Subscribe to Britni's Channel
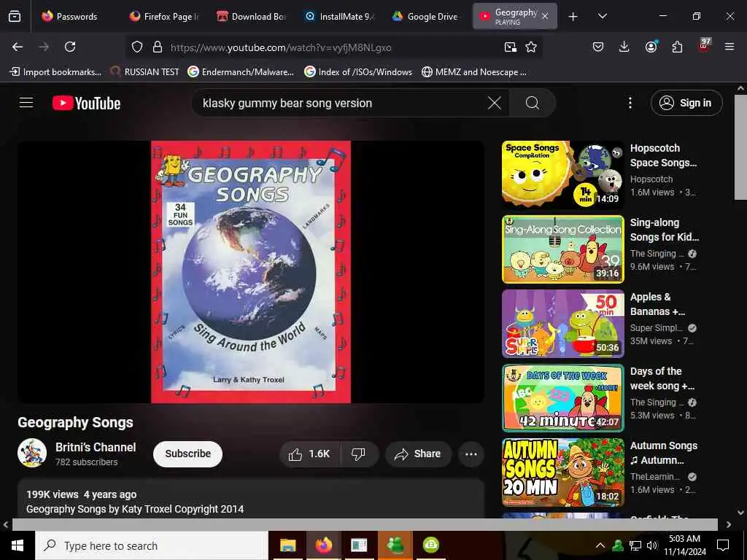Viewport: 747px width, 560px height. tap(187, 454)
